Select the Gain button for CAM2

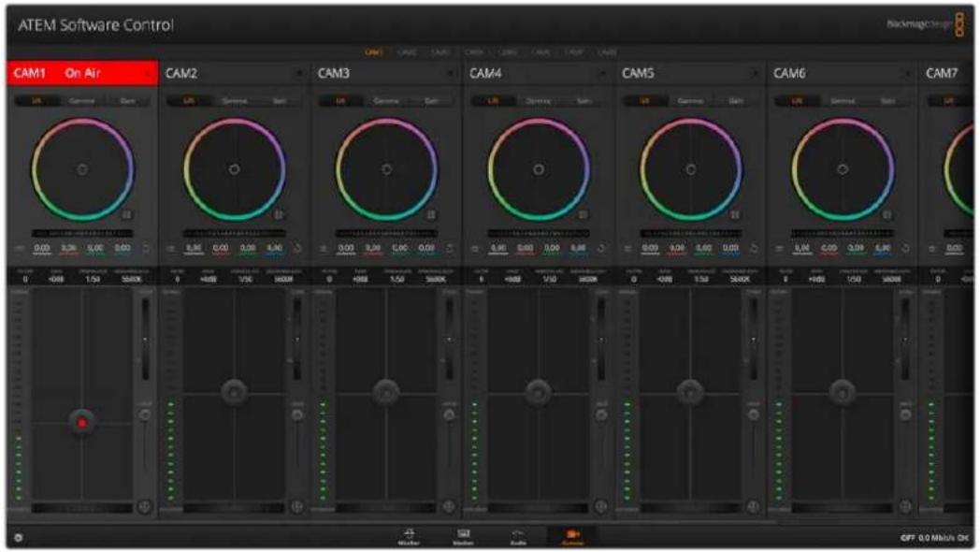tap(280, 101)
